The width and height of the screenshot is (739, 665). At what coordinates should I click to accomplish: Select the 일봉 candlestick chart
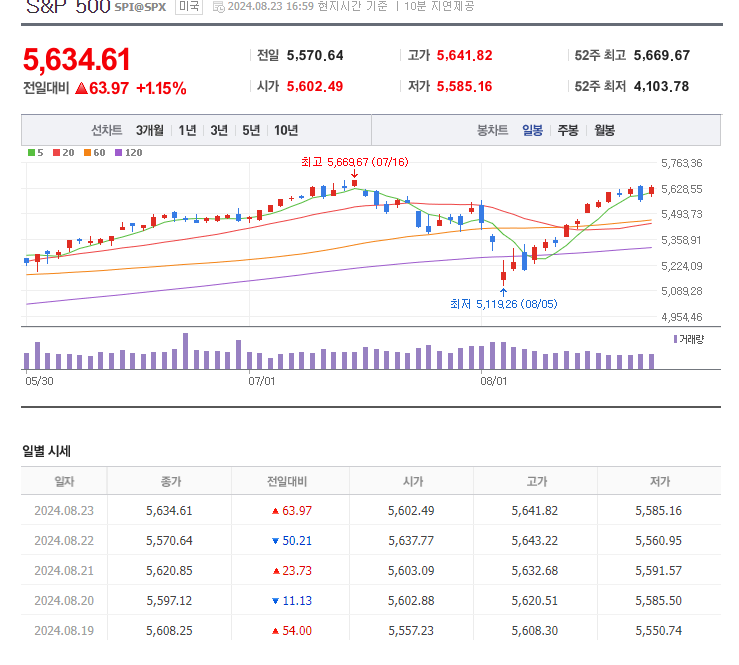[x=533, y=130]
